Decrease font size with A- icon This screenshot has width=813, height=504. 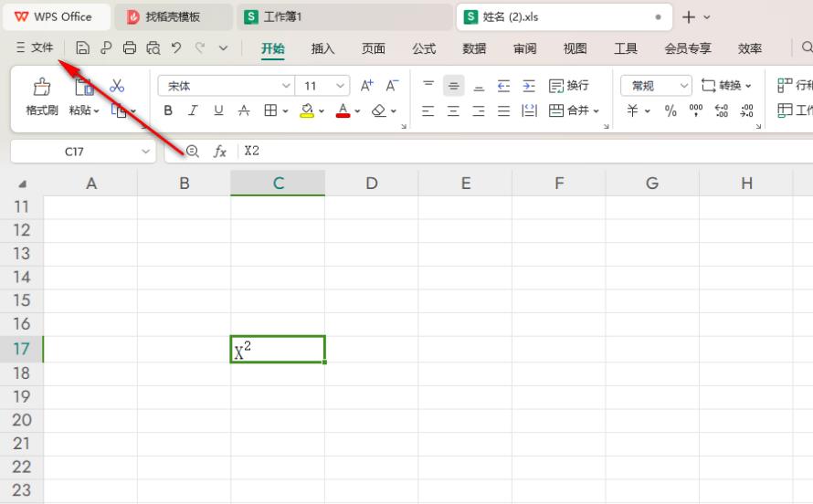coord(393,86)
